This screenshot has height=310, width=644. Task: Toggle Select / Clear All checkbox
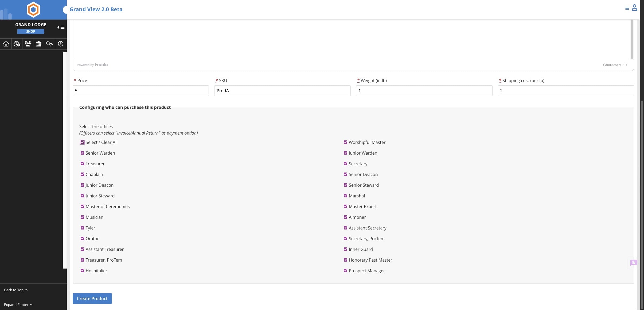[x=82, y=142]
